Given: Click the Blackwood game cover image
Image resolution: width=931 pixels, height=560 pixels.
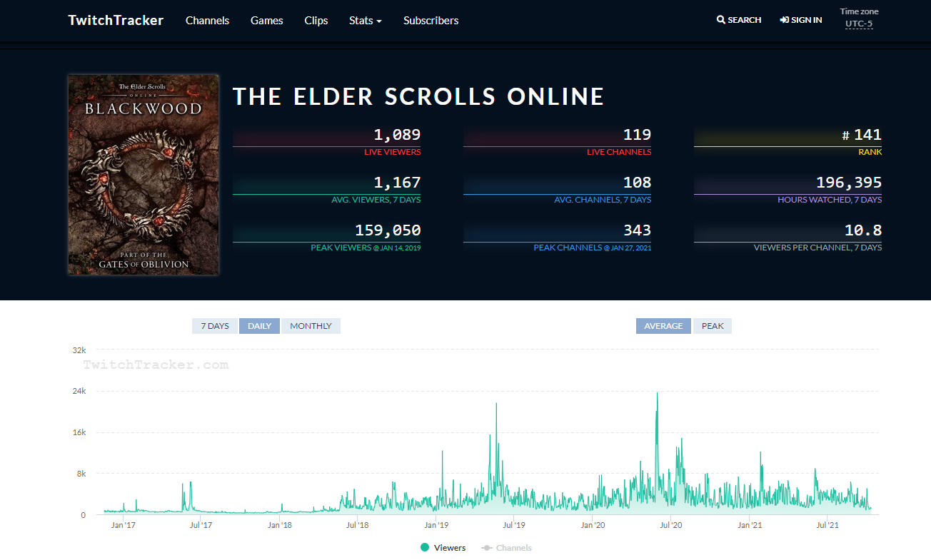Looking at the screenshot, I should coord(144,175).
